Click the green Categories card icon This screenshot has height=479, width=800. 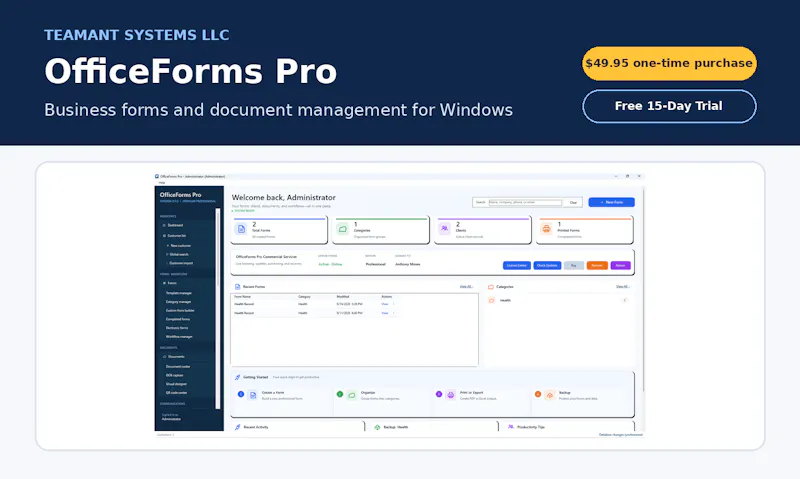point(343,229)
